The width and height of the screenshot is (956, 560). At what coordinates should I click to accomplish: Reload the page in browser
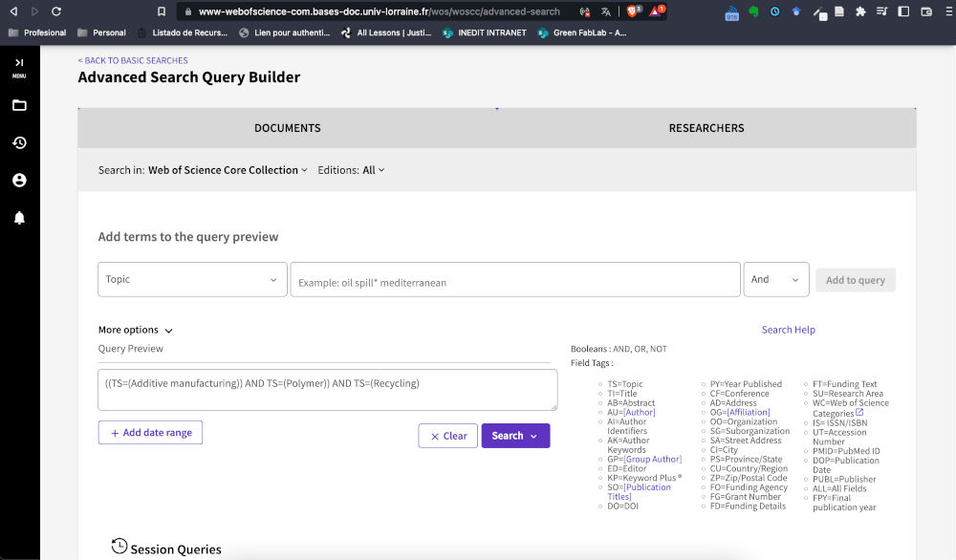pyautogui.click(x=56, y=11)
